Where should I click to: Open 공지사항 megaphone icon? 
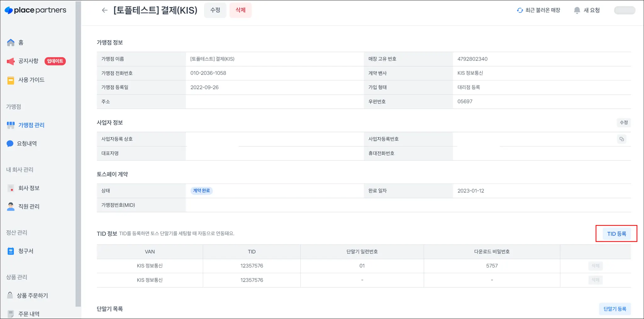[x=11, y=61]
